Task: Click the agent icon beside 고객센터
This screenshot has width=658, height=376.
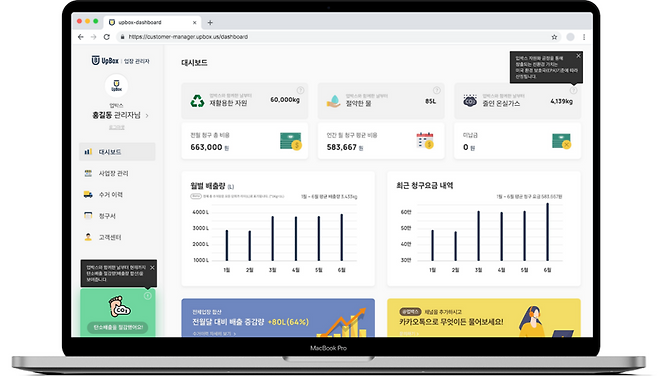Action: [88, 237]
